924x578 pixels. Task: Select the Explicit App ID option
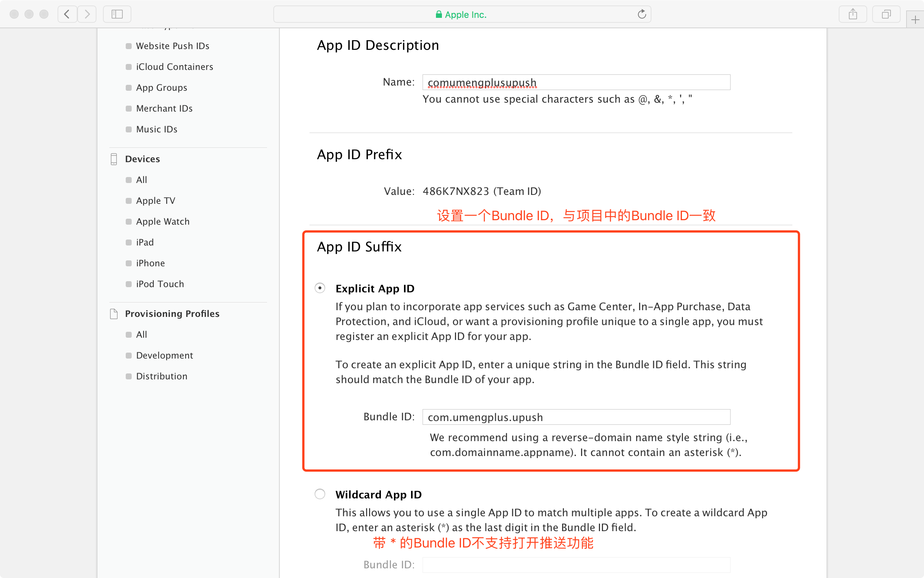coord(320,288)
